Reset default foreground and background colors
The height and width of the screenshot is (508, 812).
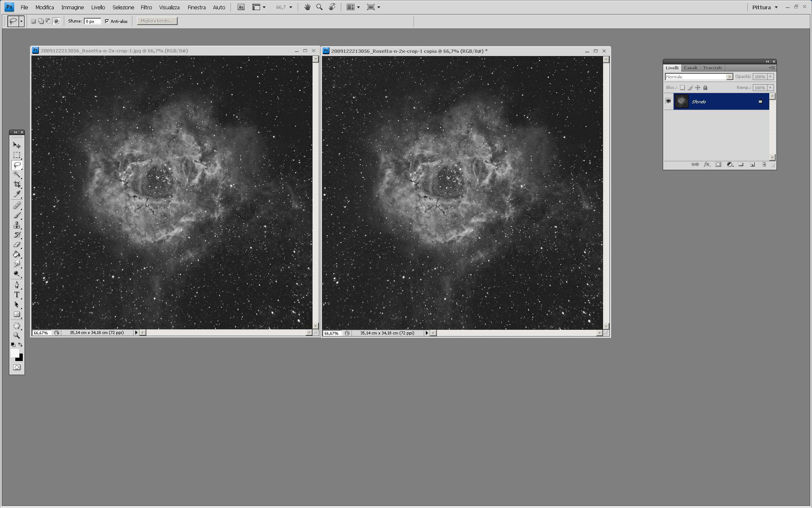click(13, 345)
